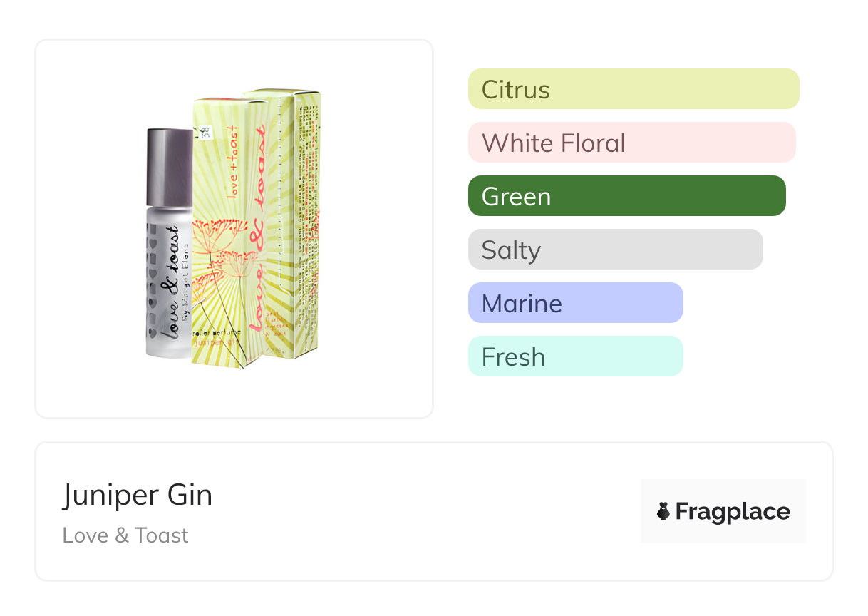
Task: Select the Fresh accord bar
Action: (575, 356)
